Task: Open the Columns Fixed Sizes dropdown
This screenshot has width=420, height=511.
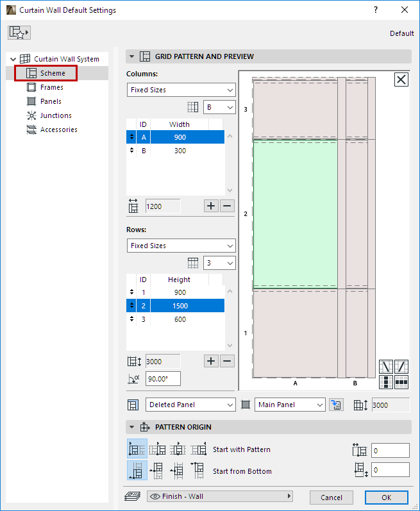Action: click(x=181, y=90)
